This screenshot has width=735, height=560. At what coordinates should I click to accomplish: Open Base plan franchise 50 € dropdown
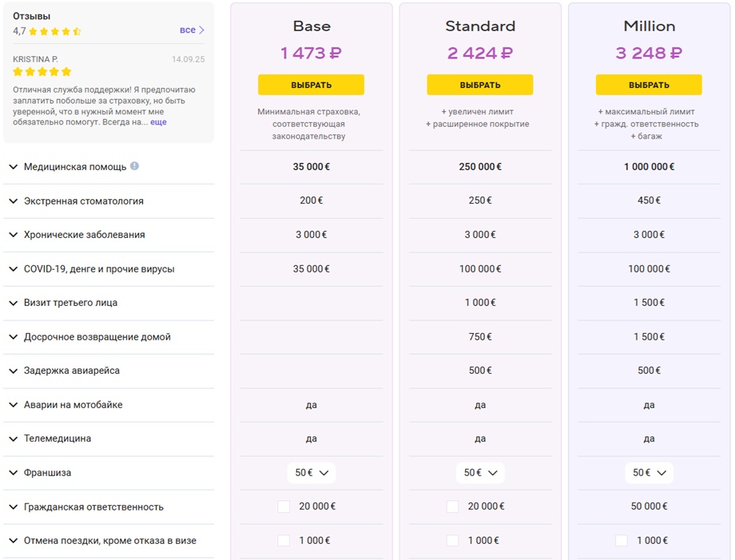[312, 472]
